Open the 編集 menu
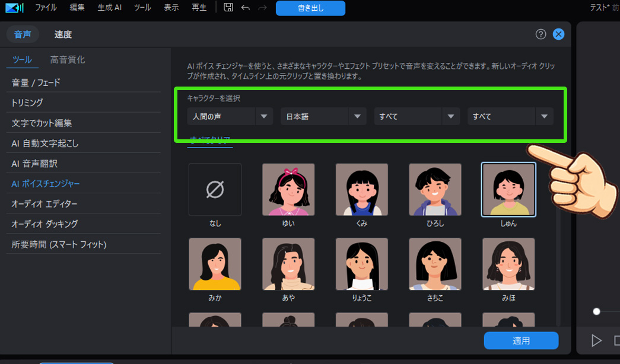620x364 pixels. (x=77, y=8)
